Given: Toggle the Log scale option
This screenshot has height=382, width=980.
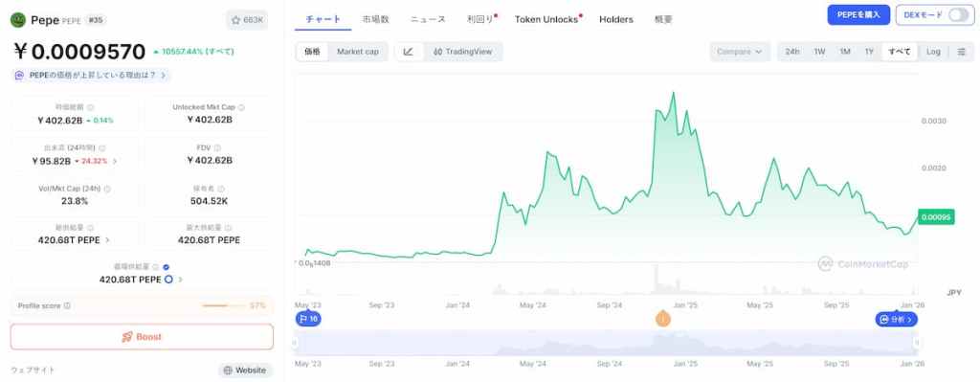Looking at the screenshot, I should pyautogui.click(x=933, y=52).
